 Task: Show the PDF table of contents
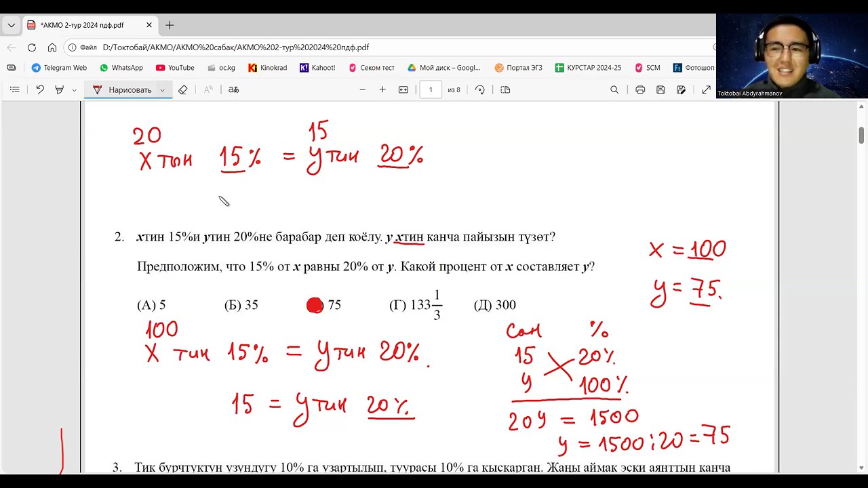coord(14,89)
